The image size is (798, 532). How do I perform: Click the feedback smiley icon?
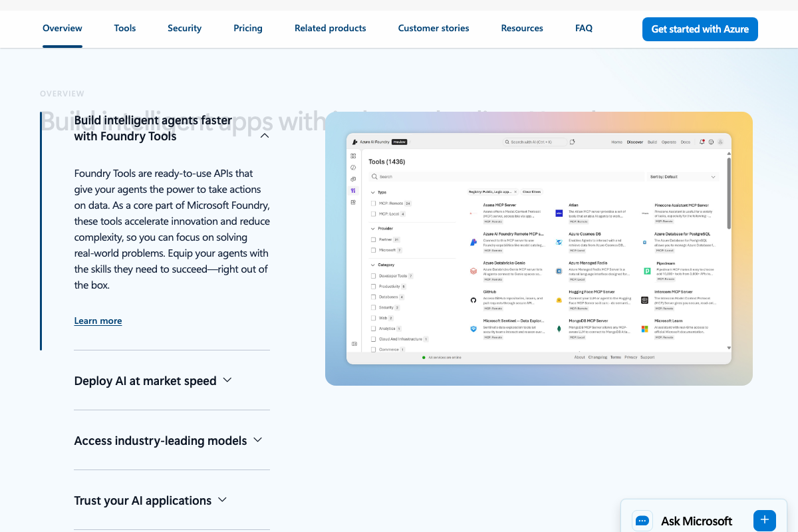[711, 142]
